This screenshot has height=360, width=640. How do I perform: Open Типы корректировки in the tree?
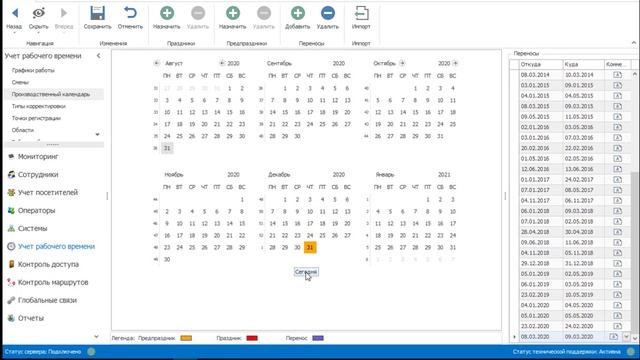[x=39, y=106]
